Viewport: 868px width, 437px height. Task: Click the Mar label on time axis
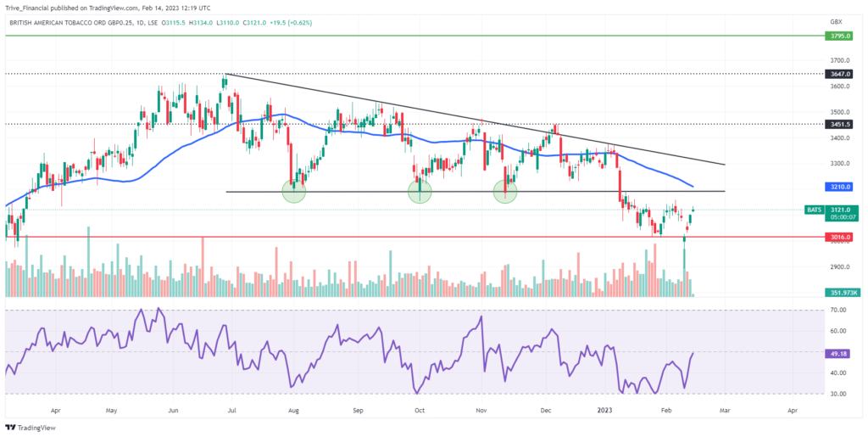pos(724,411)
